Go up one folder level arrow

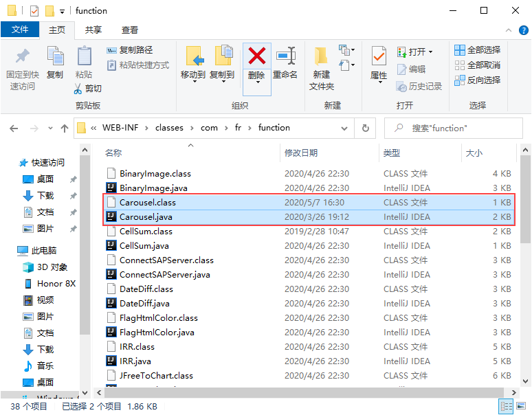click(65, 128)
